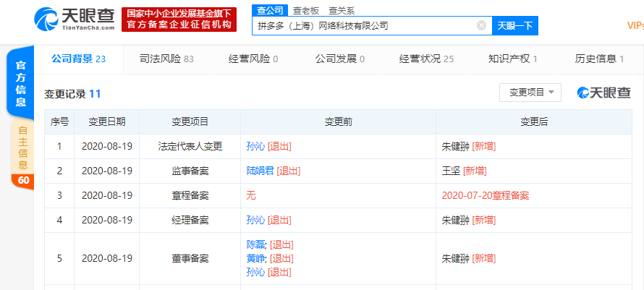Click the TianYanCha watermark logo near table
This screenshot has width=644, height=290.
(603, 93)
